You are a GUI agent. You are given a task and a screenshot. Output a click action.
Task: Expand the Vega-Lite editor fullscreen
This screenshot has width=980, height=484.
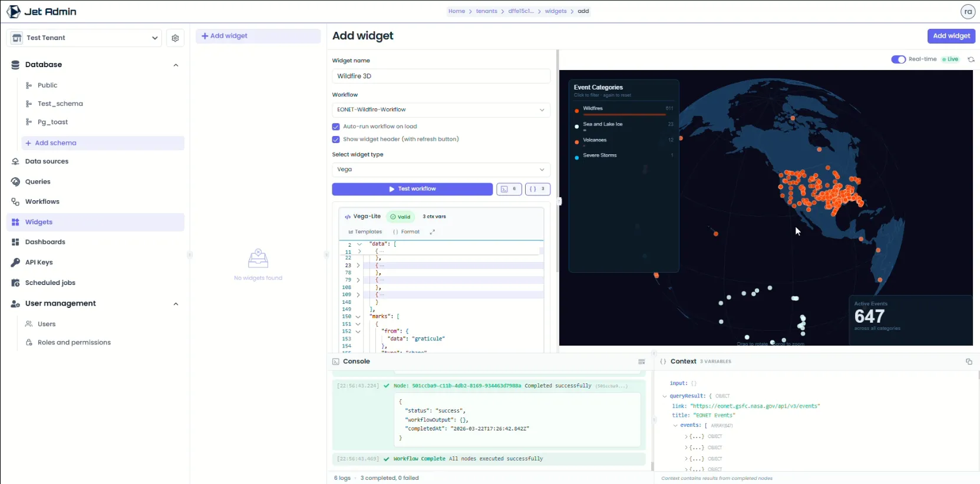click(x=432, y=232)
